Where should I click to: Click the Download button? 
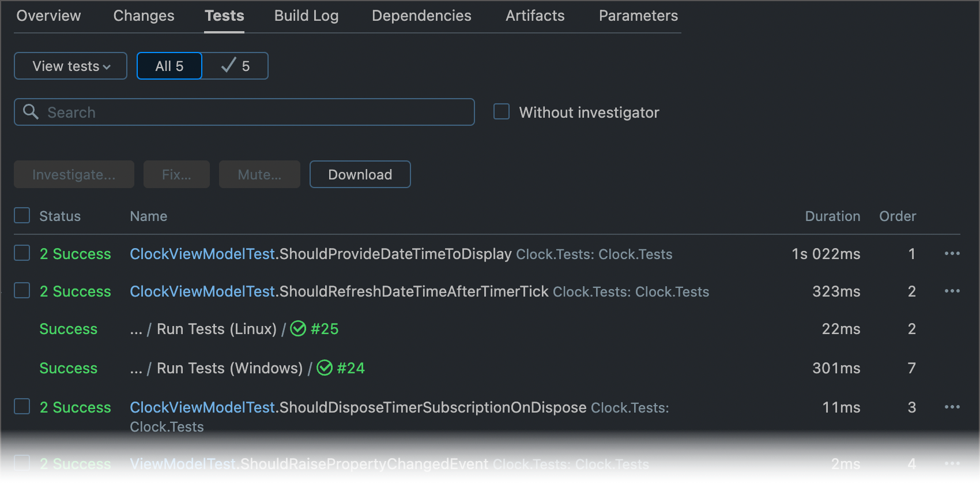[360, 174]
